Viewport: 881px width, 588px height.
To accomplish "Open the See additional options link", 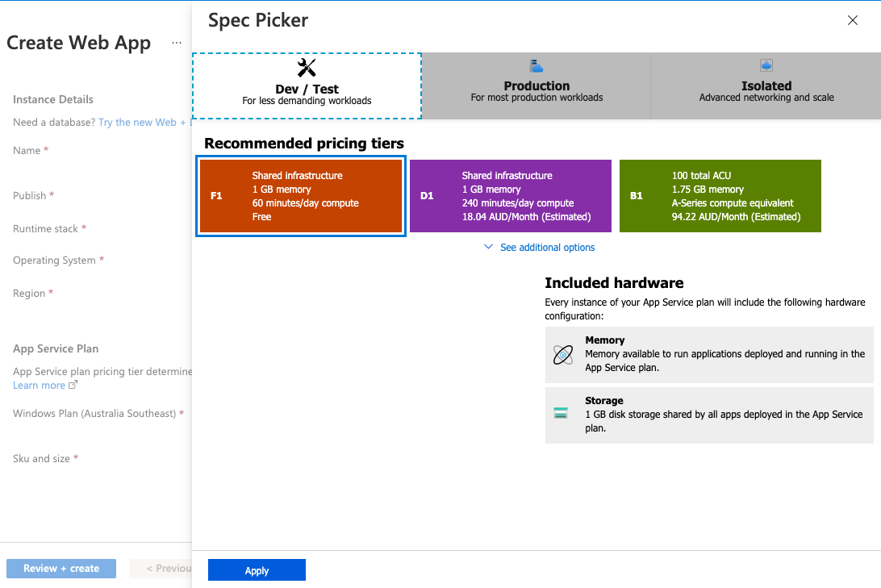I will [x=547, y=247].
